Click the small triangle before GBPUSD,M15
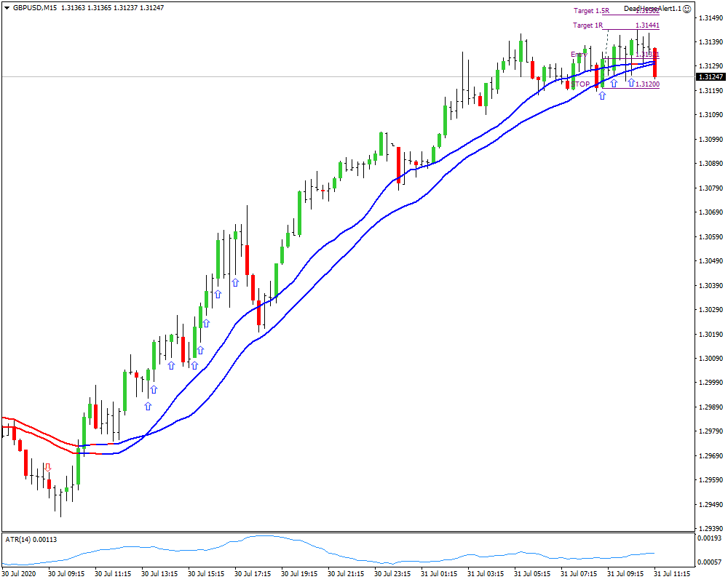Screen dimensions: 728x582 [x=7, y=8]
